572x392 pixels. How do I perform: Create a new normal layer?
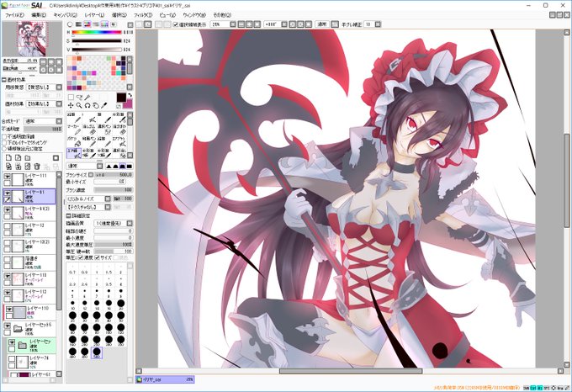coord(8,158)
